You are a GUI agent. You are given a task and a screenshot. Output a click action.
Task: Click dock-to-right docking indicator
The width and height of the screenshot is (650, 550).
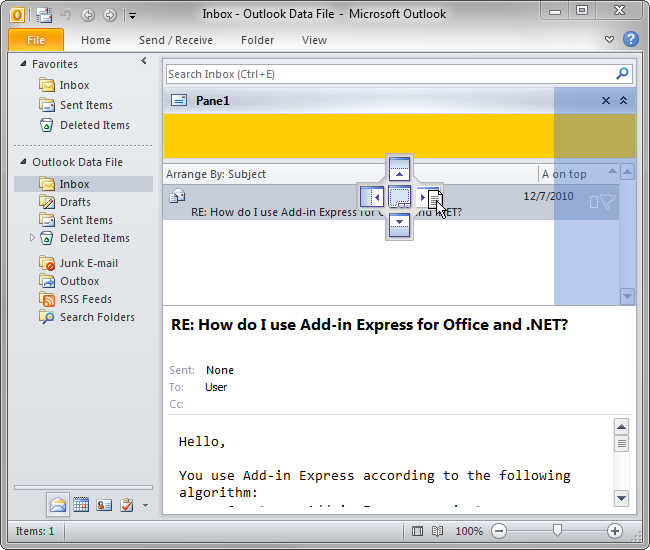click(x=428, y=196)
